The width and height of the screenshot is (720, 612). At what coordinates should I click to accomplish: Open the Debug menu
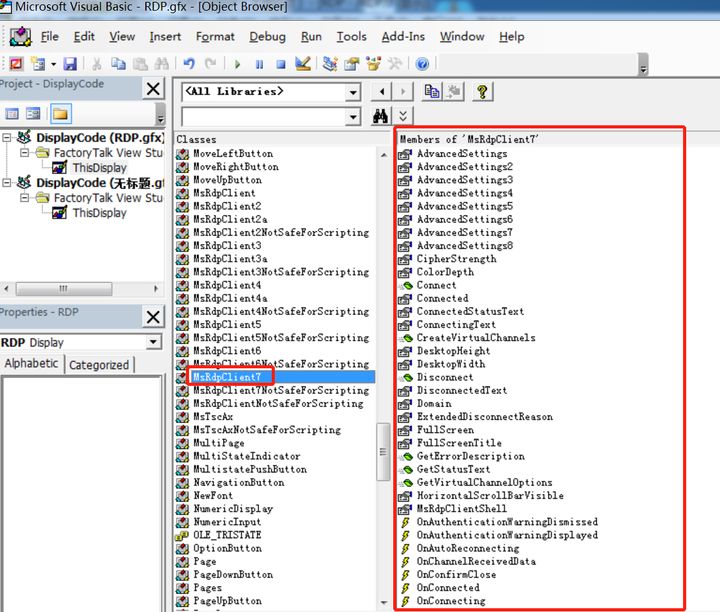(x=267, y=36)
